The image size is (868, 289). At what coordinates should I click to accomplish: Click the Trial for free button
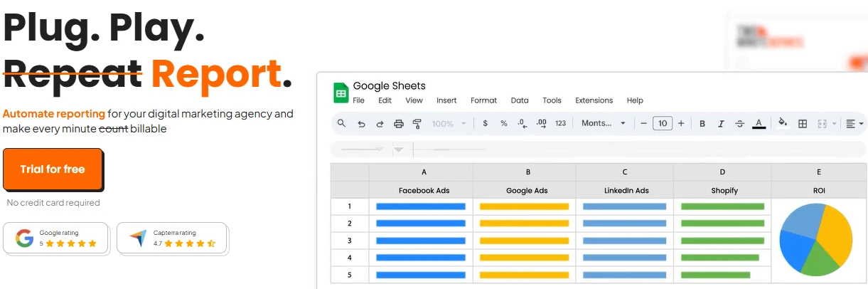(x=53, y=169)
